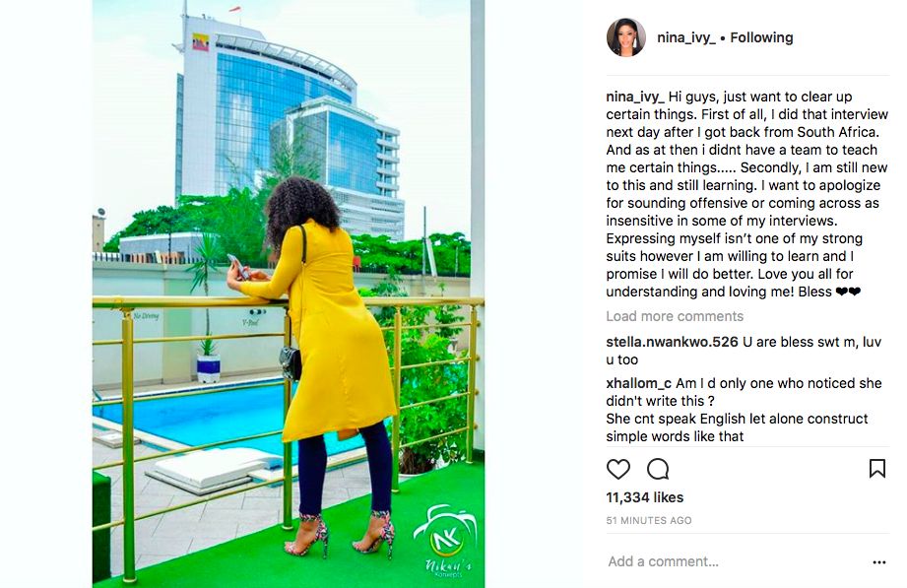
Task: Open the three-dot more options menu
Action: pos(879,562)
